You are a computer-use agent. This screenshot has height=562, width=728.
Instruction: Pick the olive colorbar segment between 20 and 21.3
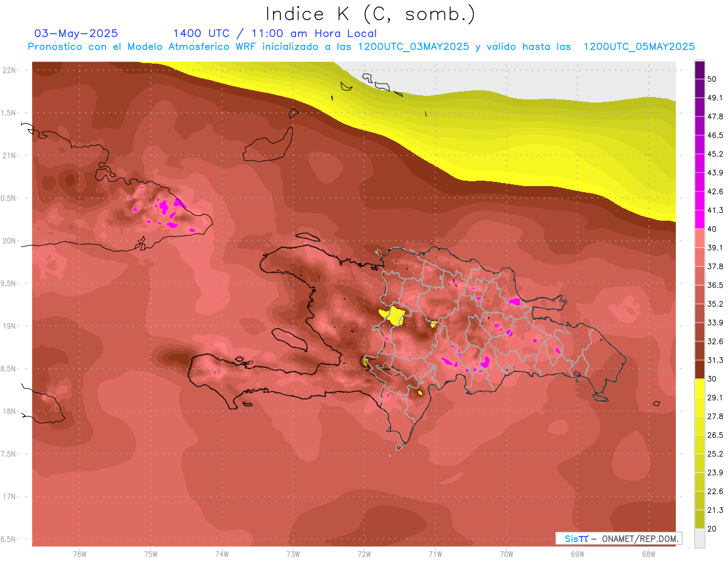pyautogui.click(x=699, y=520)
